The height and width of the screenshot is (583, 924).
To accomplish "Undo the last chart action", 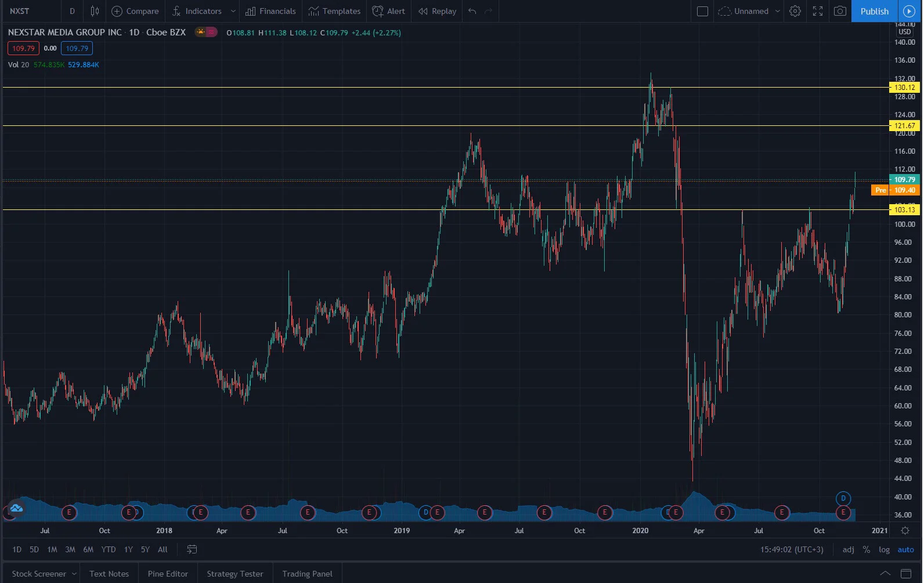I will [472, 11].
